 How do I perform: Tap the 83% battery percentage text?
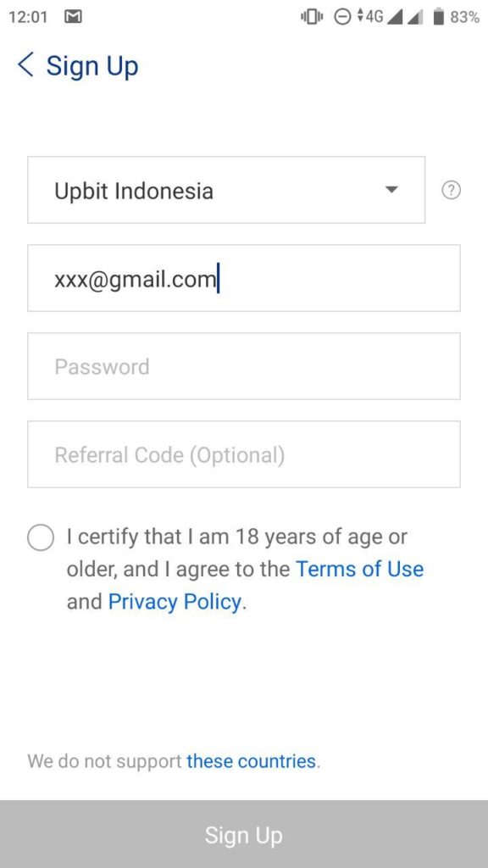tap(464, 17)
